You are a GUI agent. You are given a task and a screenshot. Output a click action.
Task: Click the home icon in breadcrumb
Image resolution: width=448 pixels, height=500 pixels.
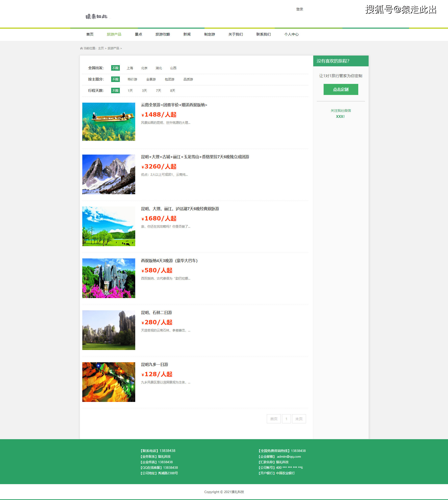(81, 49)
